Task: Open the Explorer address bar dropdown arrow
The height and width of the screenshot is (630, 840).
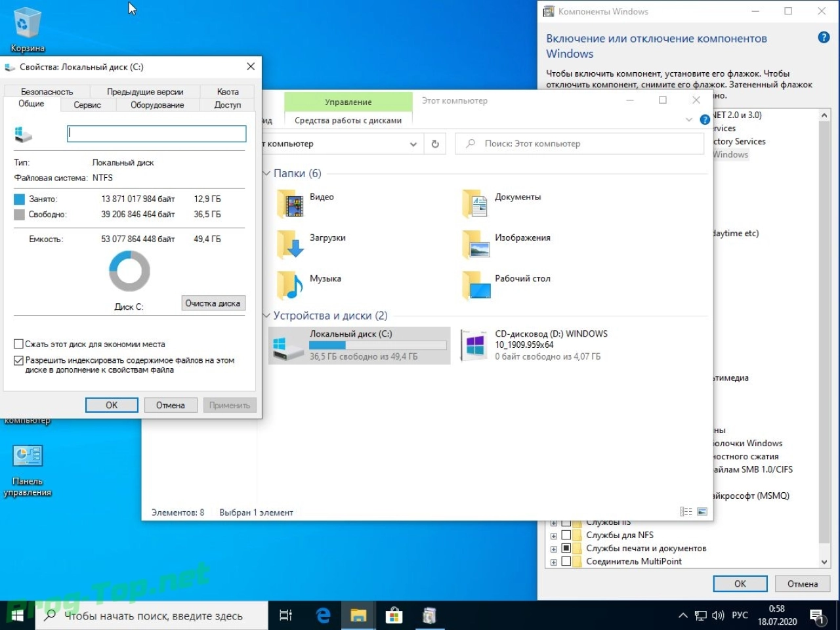Action: 413,144
